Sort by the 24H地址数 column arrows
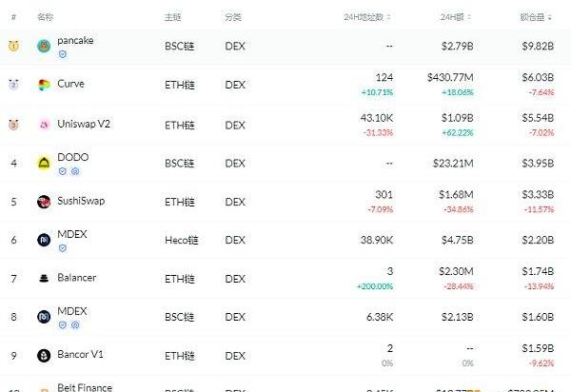 (x=392, y=18)
